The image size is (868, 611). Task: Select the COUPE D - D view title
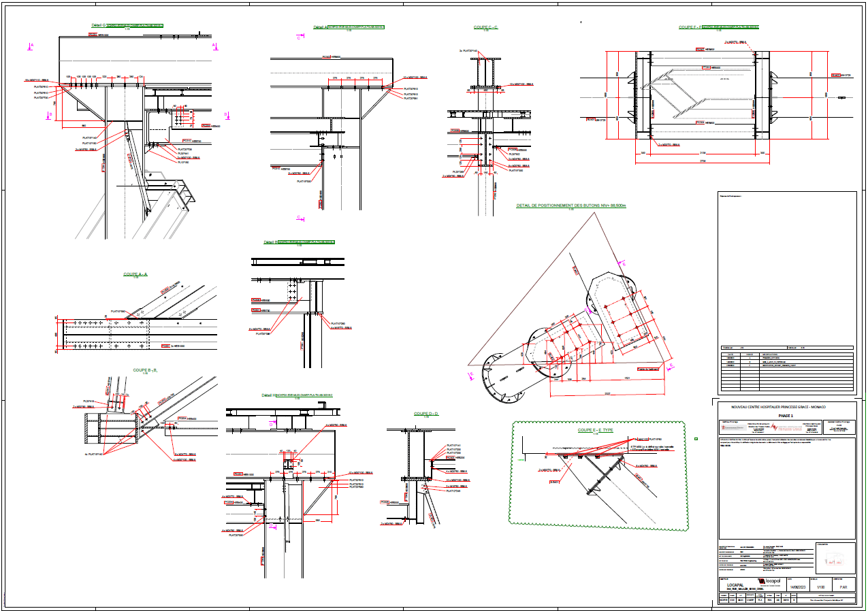coord(426,414)
